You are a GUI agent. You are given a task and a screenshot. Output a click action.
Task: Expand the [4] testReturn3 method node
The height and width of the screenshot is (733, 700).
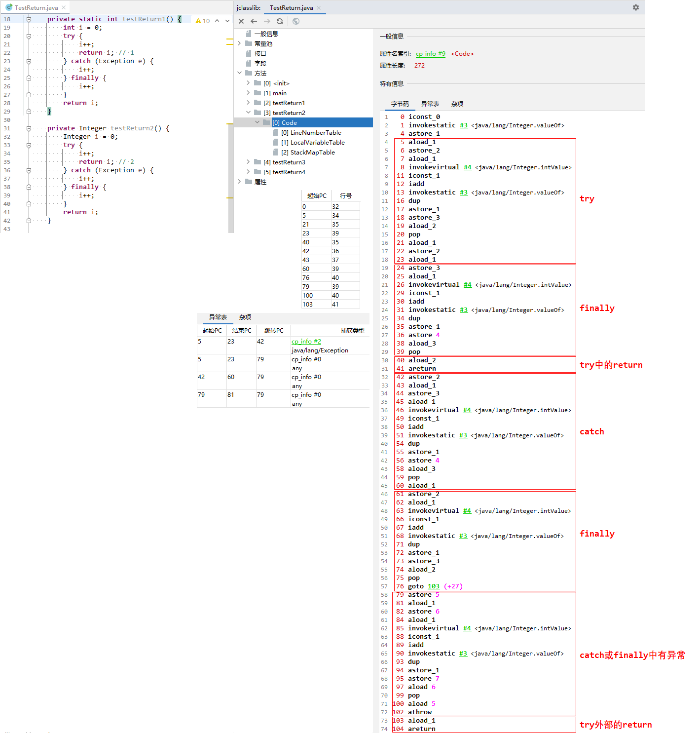point(248,162)
